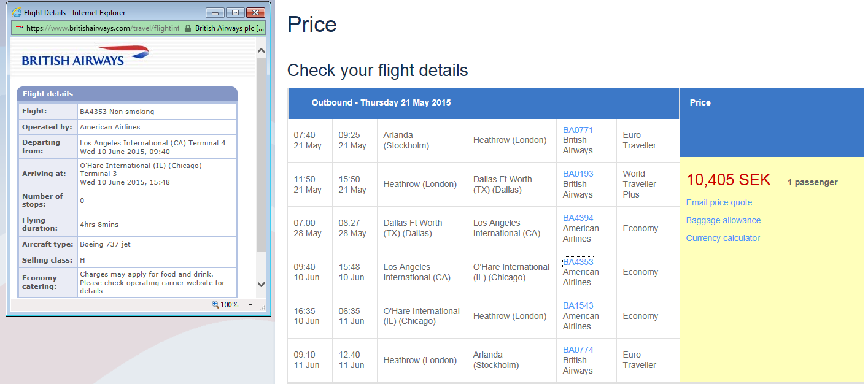Click the British Airways favicon in address bar
The width and height of the screenshot is (868, 384).
pyautogui.click(x=18, y=28)
